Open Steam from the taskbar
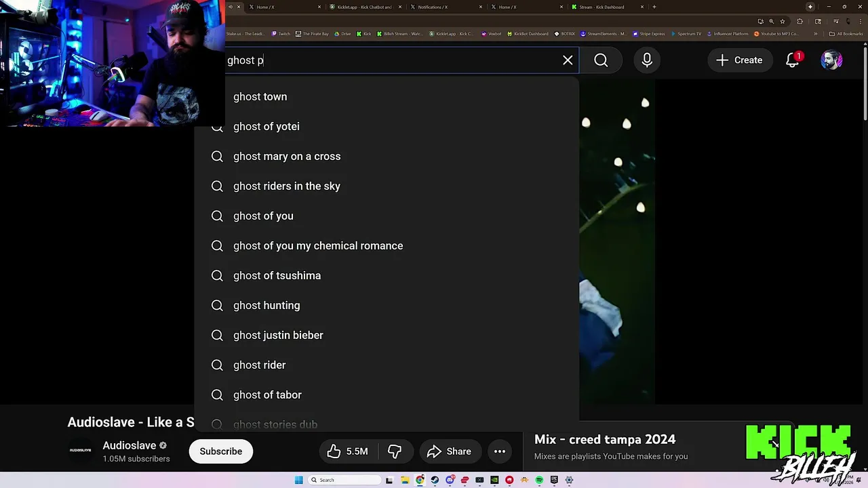This screenshot has width=868, height=488. click(435, 480)
